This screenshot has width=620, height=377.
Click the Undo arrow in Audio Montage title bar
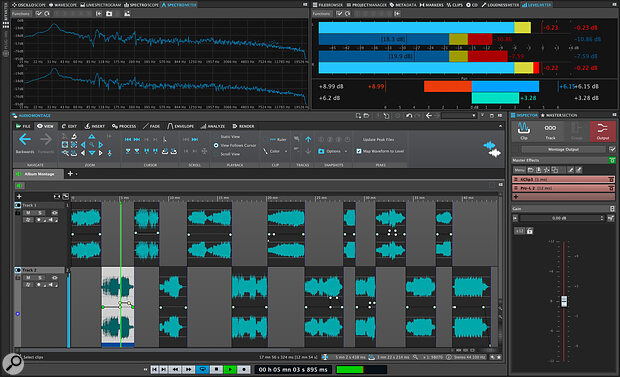[409, 116]
